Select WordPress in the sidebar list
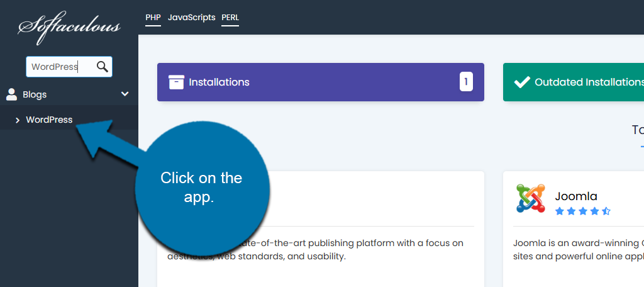 coord(49,120)
